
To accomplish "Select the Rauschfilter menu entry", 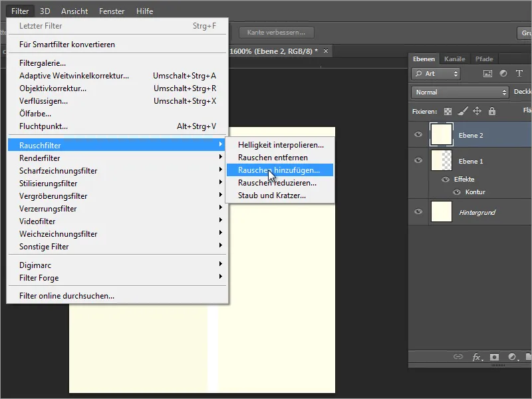I will [117, 145].
